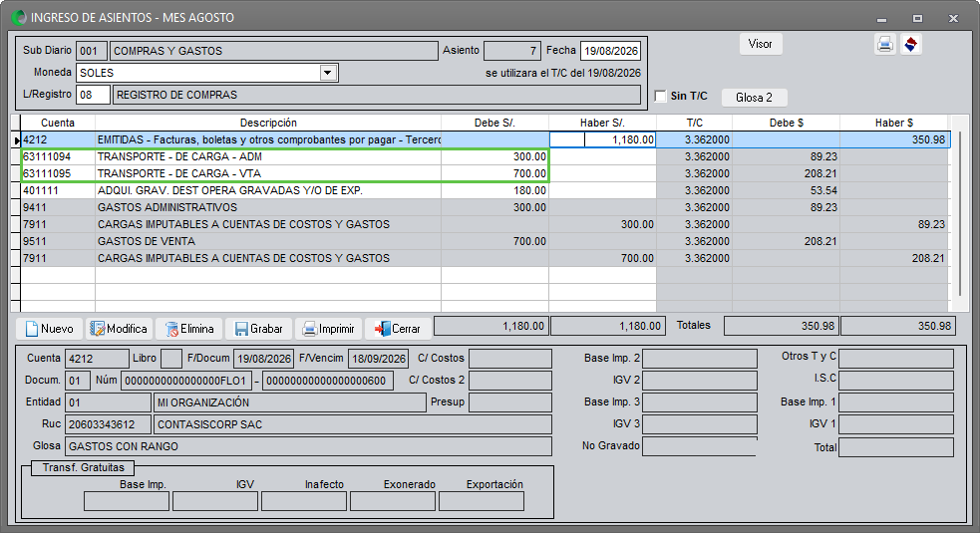The height and width of the screenshot is (533, 980).
Task: Click the Nuevo button
Action: pyautogui.click(x=50, y=329)
